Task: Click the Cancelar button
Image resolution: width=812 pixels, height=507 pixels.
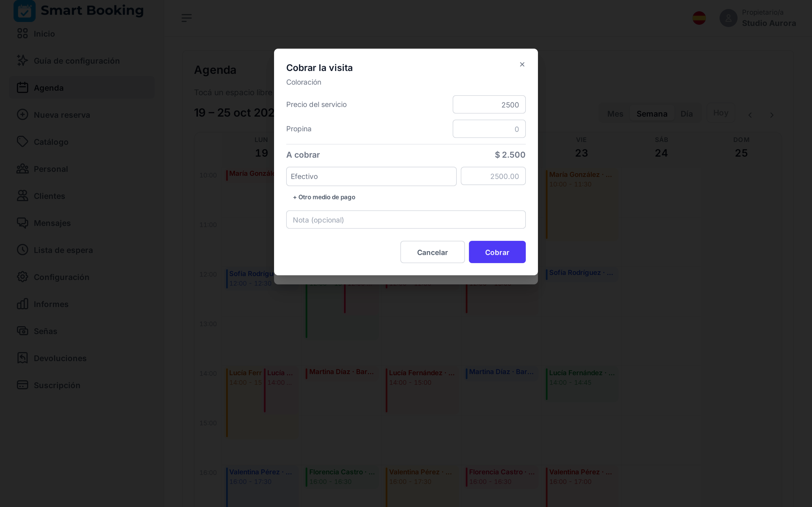Action: pyautogui.click(x=432, y=252)
